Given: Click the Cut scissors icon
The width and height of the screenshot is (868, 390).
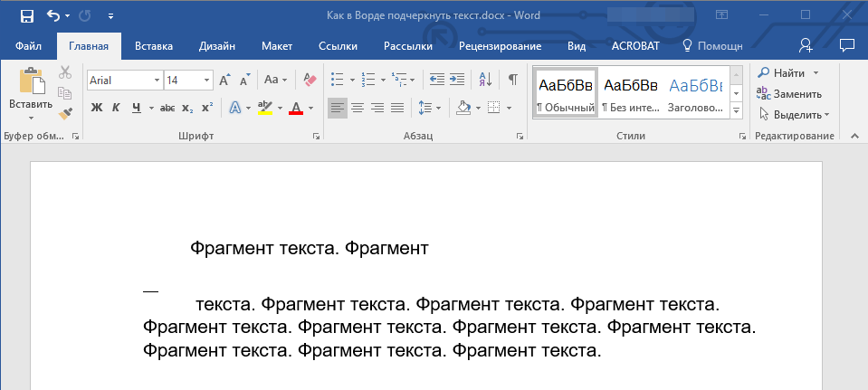Looking at the screenshot, I should pos(65,73).
